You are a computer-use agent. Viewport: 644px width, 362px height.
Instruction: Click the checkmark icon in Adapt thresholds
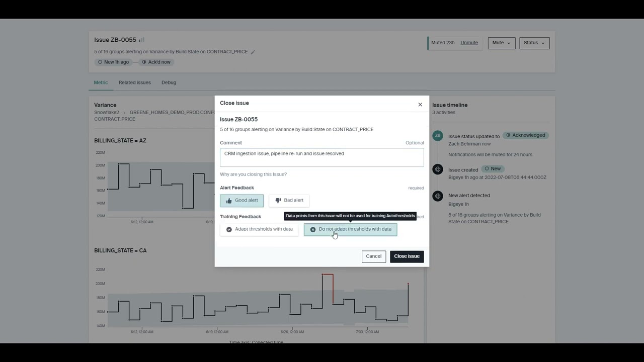tap(229, 229)
